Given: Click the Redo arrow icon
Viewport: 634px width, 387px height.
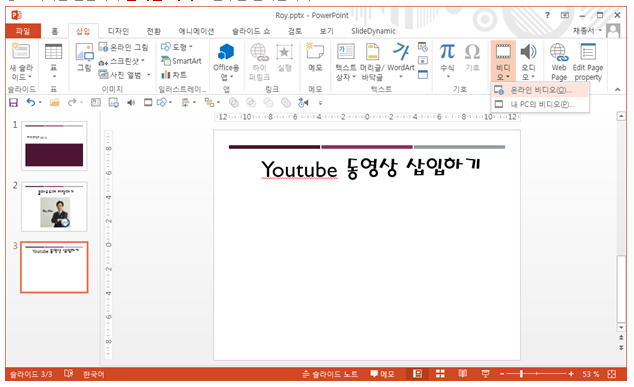Looking at the screenshot, I should [72, 103].
